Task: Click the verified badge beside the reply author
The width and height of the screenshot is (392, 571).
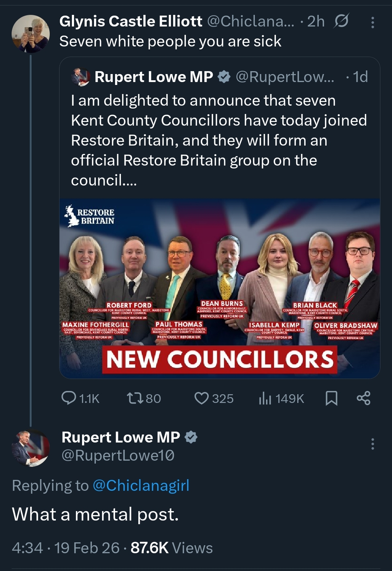Action: [x=191, y=437]
